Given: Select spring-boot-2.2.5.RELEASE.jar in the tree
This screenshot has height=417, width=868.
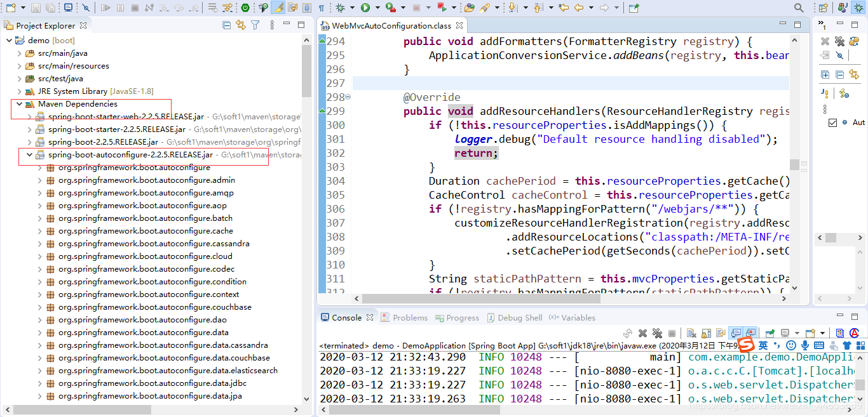Looking at the screenshot, I should pyautogui.click(x=103, y=142).
